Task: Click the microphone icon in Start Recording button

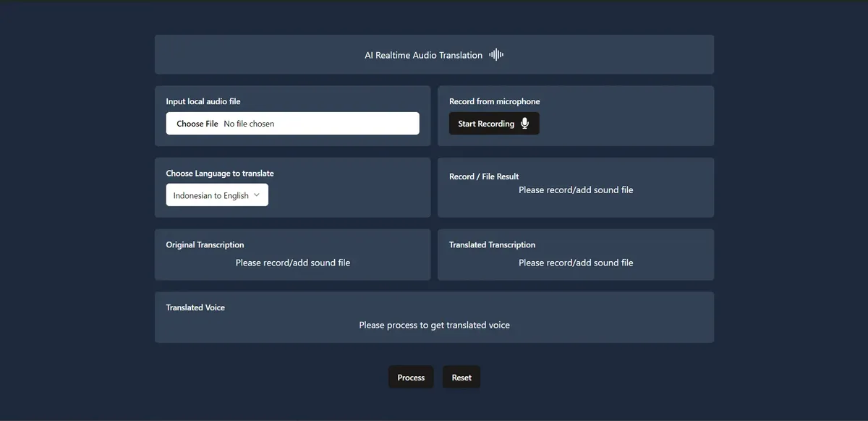Action: pos(524,123)
